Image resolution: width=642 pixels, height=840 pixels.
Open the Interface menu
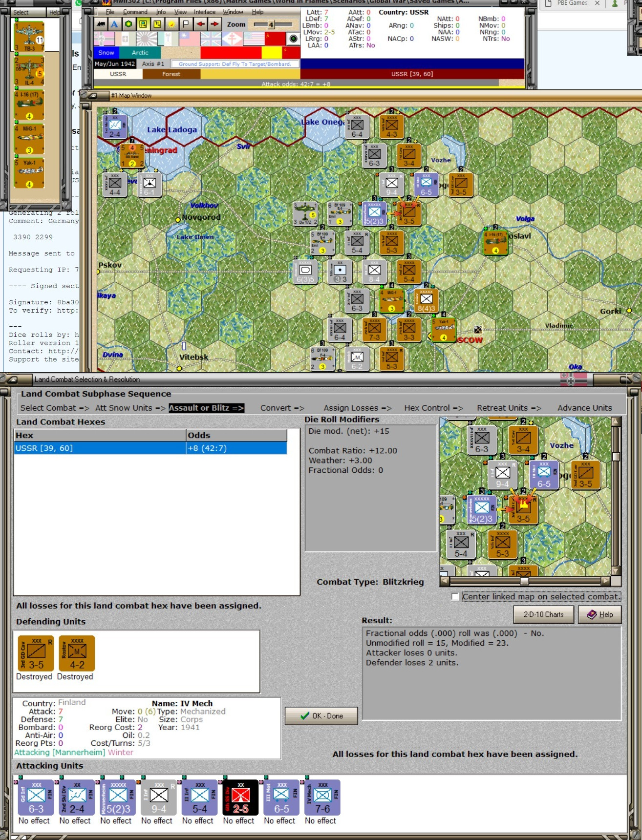click(205, 12)
